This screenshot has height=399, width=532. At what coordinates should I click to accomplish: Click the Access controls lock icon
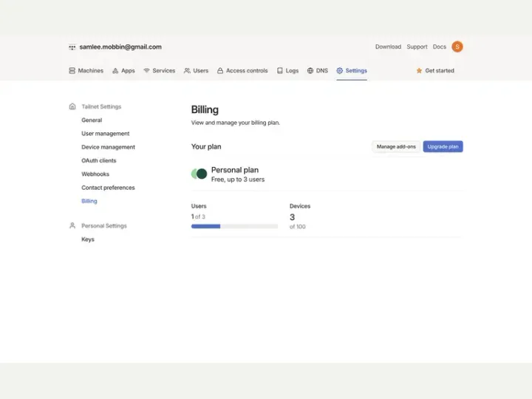tap(220, 71)
